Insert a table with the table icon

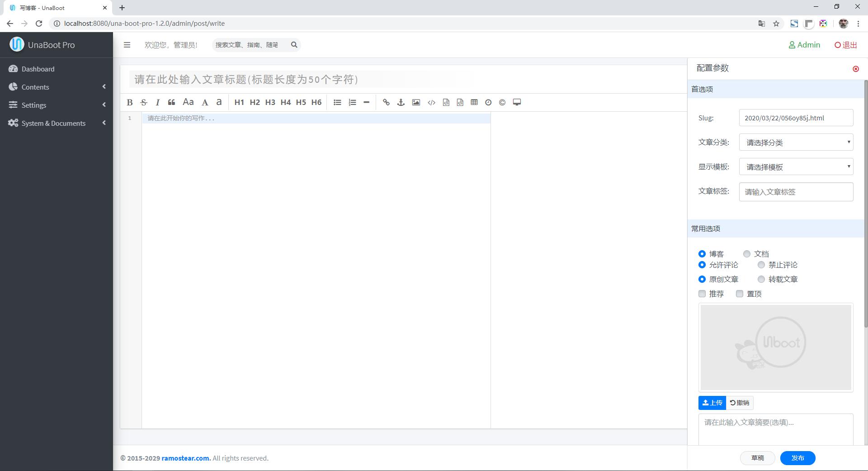(474, 102)
